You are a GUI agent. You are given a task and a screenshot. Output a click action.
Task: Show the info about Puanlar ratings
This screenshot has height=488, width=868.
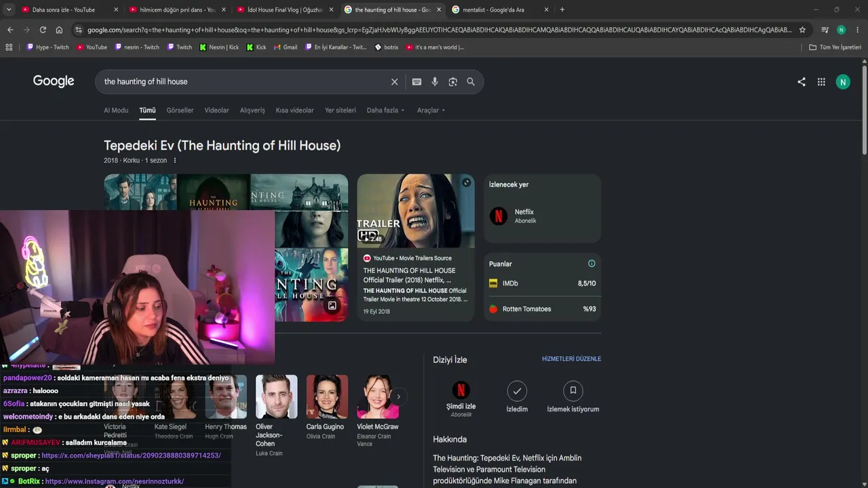(591, 264)
